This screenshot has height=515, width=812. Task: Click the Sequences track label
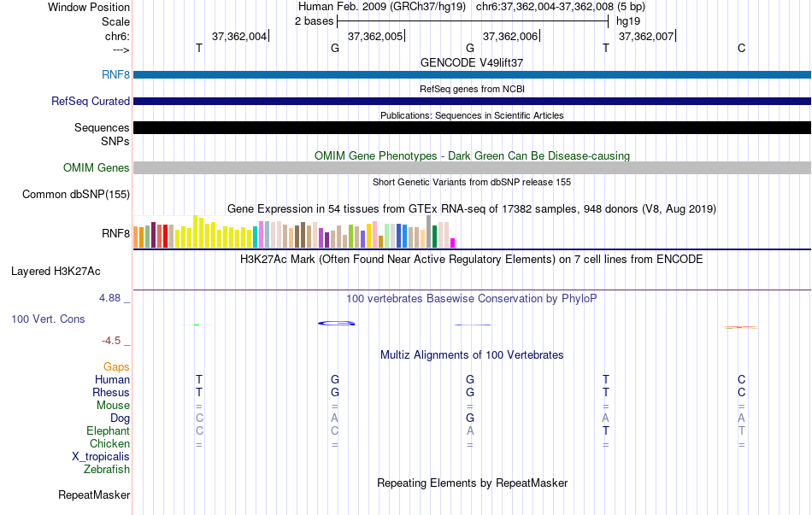[102, 127]
